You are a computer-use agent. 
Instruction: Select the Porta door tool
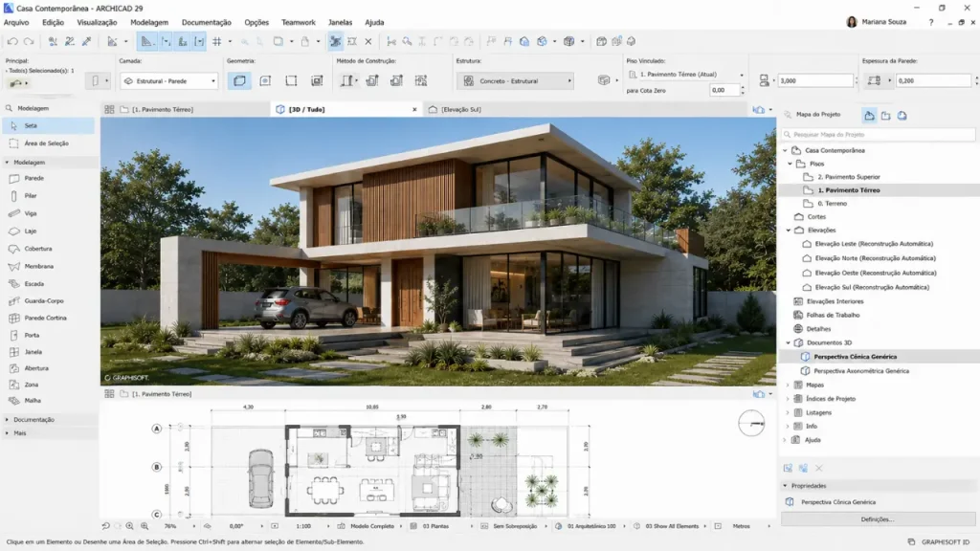click(32, 336)
